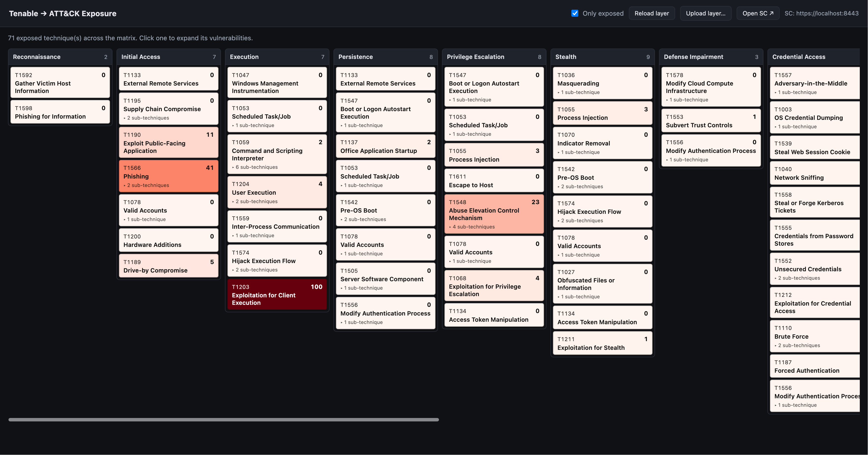Open T1070 Indicator Removal card
Screen dimensions: 868x455
click(x=602, y=143)
